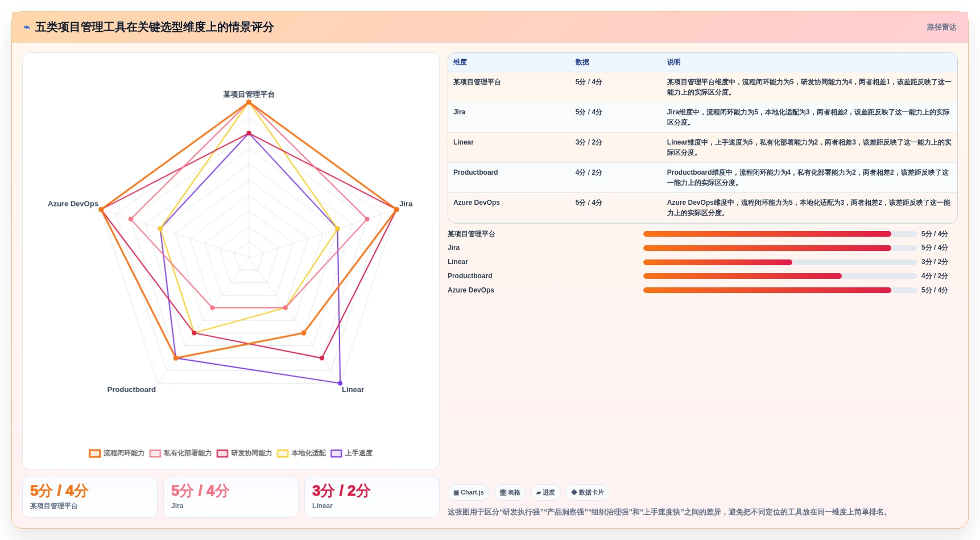Click the 某项目管理平台 progress bar

click(x=780, y=234)
